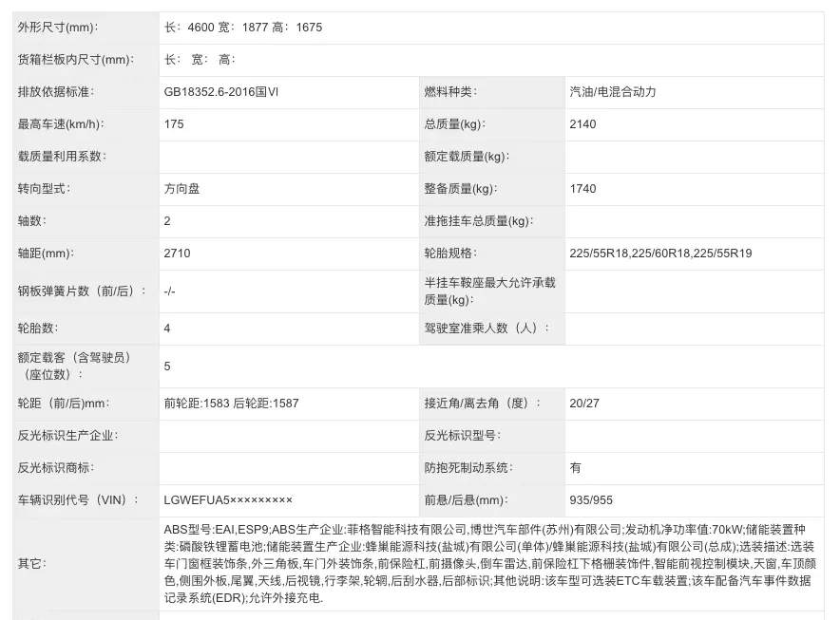
Task: Click the 反光标识型号 label
Action: [x=463, y=435]
